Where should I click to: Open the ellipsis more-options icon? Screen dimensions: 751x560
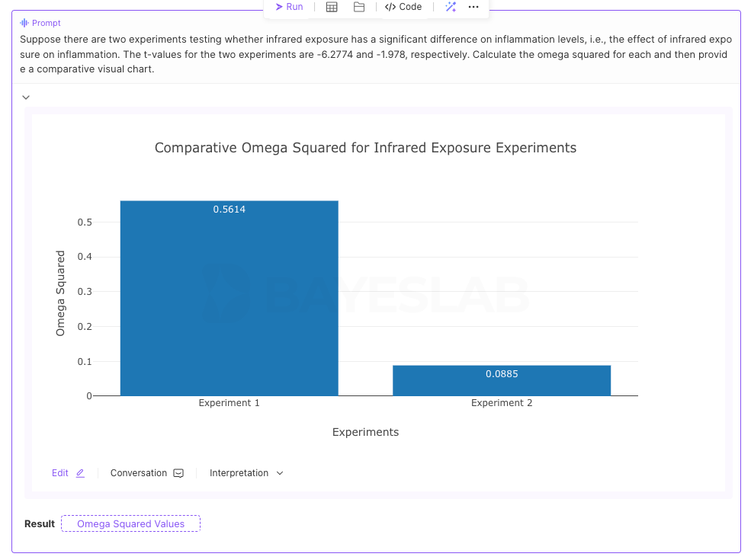[x=473, y=7]
